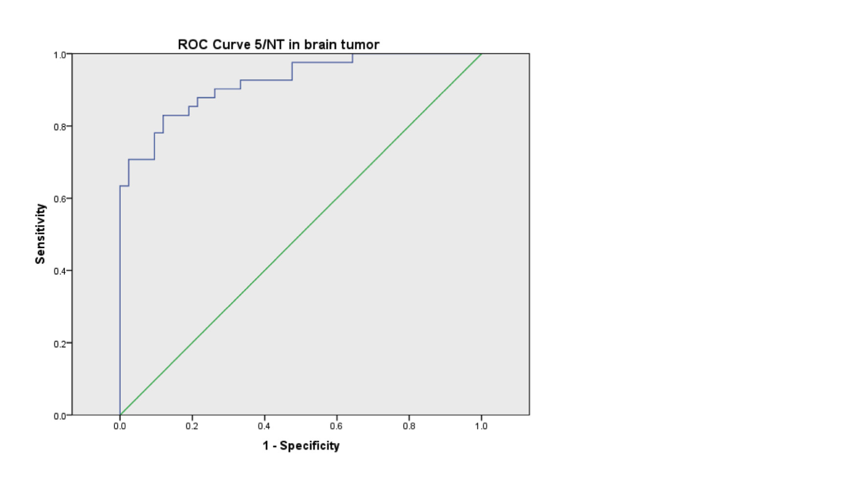Select the 0.6 tick label on Specificity axis
867x504 pixels.
coord(336,426)
